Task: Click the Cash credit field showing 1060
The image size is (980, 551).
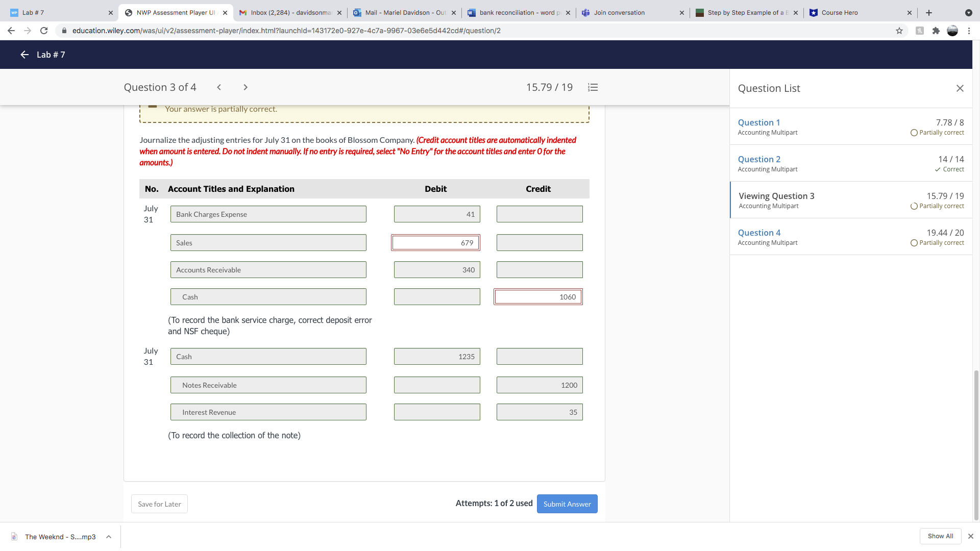Action: (538, 297)
